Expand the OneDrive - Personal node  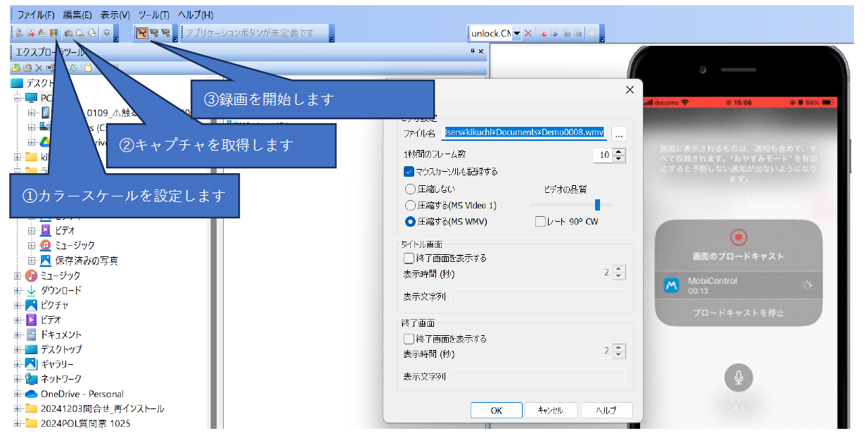click(18, 394)
